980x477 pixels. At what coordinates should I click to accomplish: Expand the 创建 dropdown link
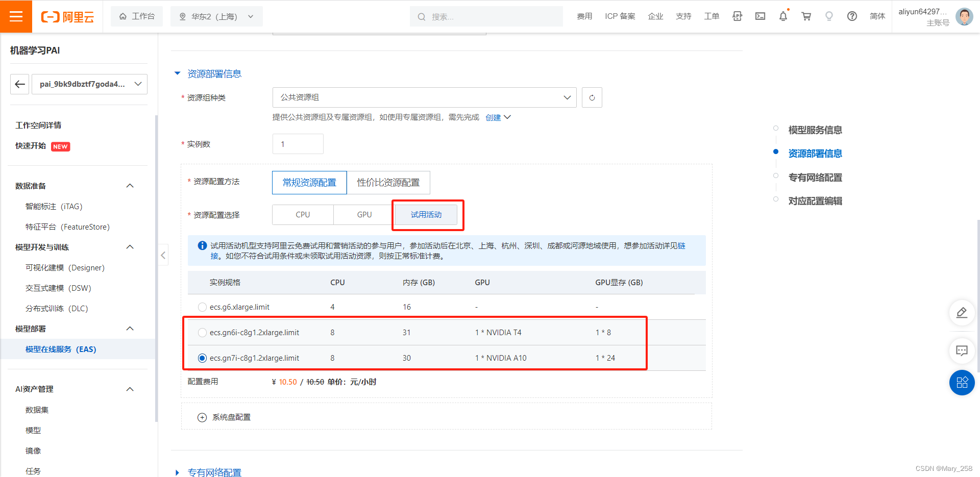498,118
